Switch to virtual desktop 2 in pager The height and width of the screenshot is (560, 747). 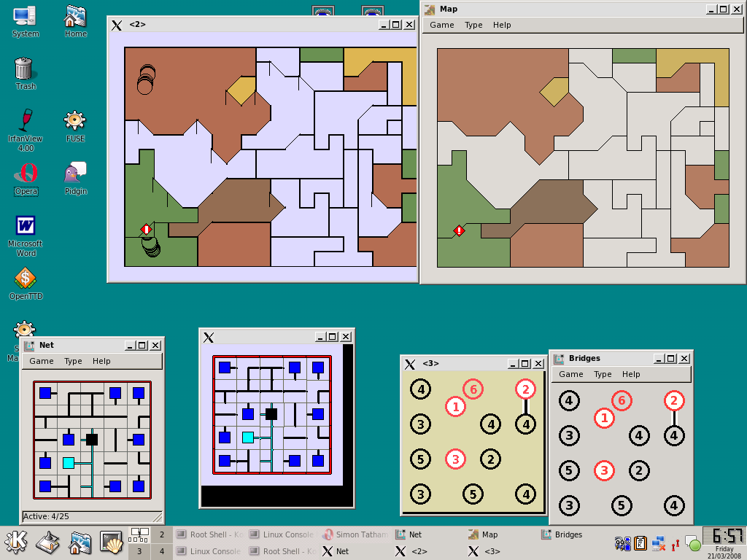(162, 534)
